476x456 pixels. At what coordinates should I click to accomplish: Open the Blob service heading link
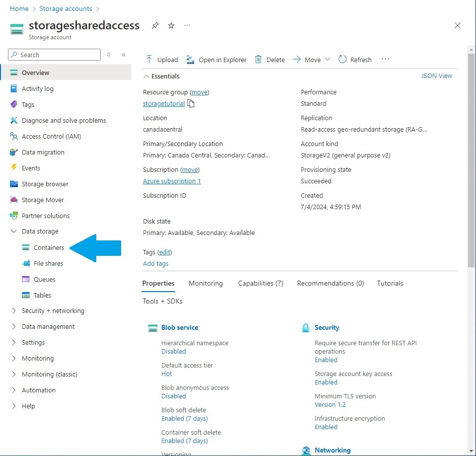point(180,327)
